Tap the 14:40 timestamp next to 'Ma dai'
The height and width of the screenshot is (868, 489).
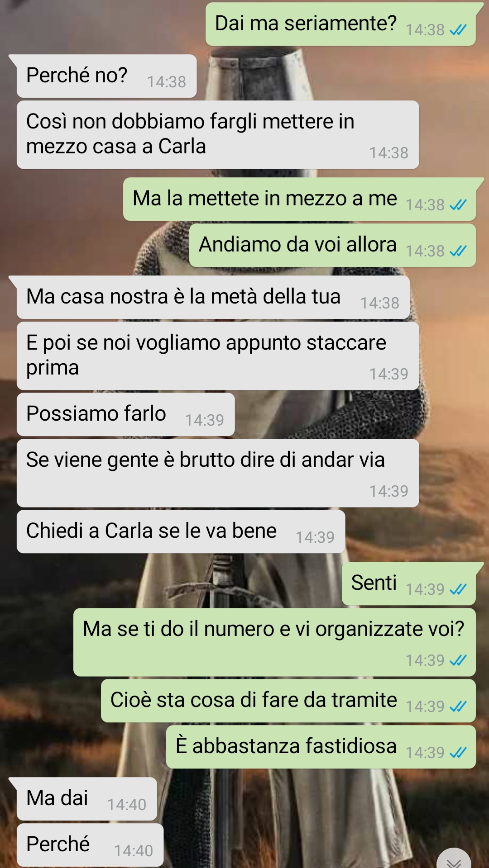click(127, 805)
